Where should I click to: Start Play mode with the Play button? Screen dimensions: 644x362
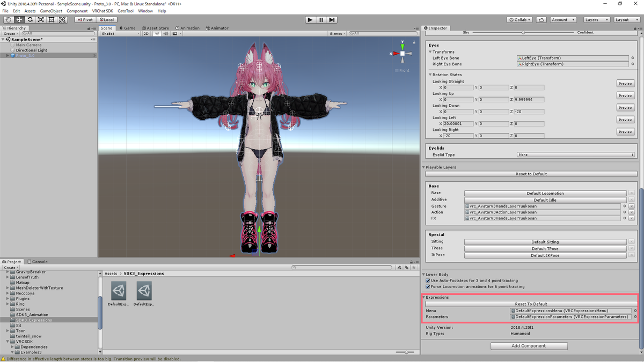pyautogui.click(x=310, y=20)
